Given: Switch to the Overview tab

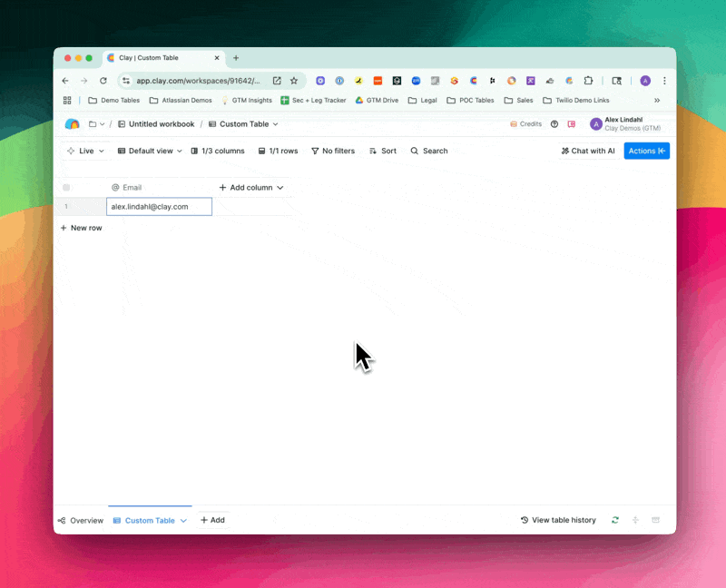Looking at the screenshot, I should (81, 521).
